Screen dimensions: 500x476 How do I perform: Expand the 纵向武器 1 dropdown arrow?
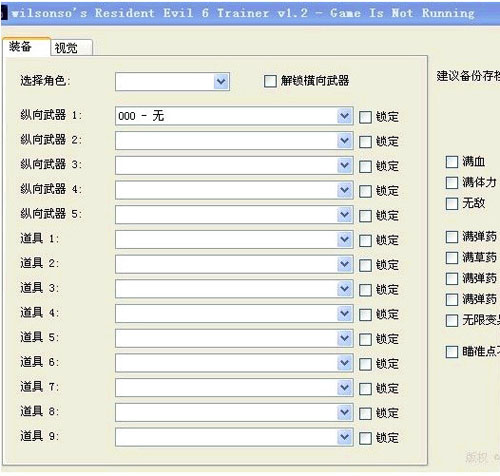click(345, 116)
